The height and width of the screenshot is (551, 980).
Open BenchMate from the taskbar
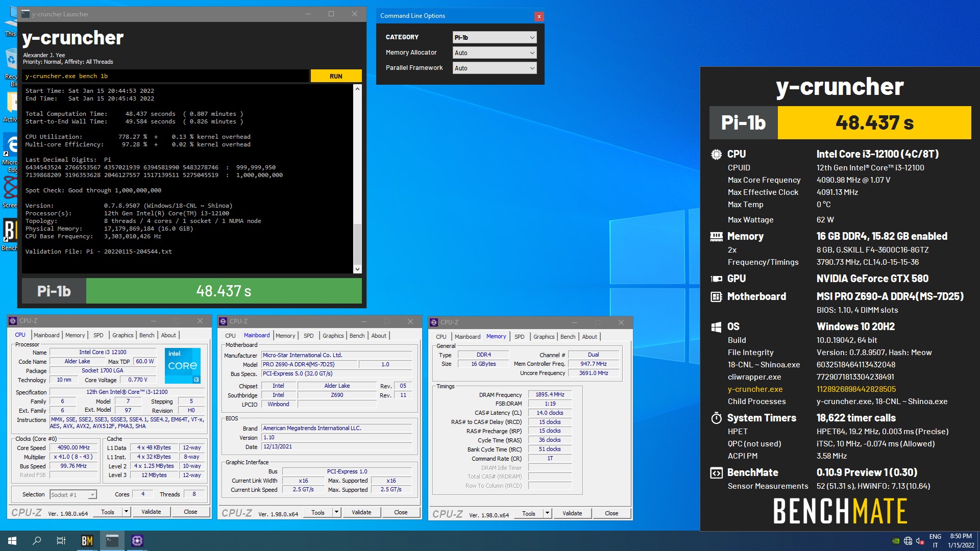(87, 541)
